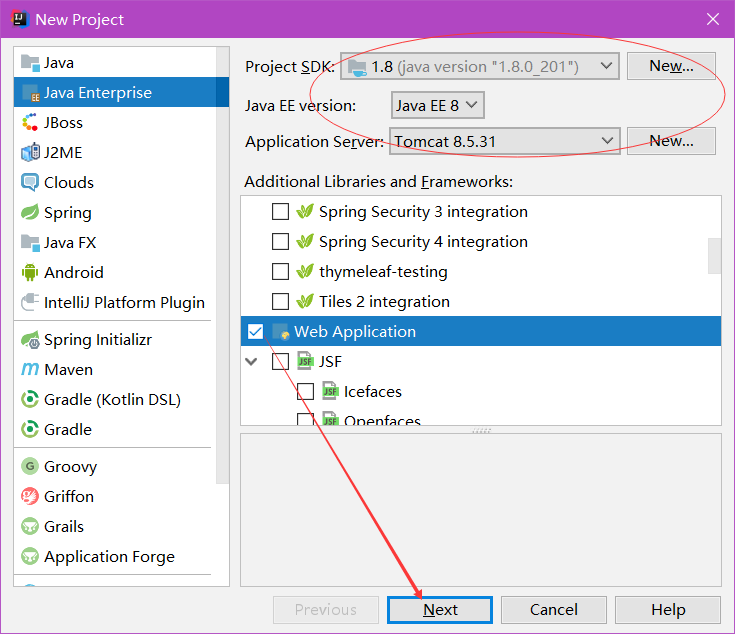The image size is (735, 634).
Task: Select the Icefaces row label
Action: 373,391
